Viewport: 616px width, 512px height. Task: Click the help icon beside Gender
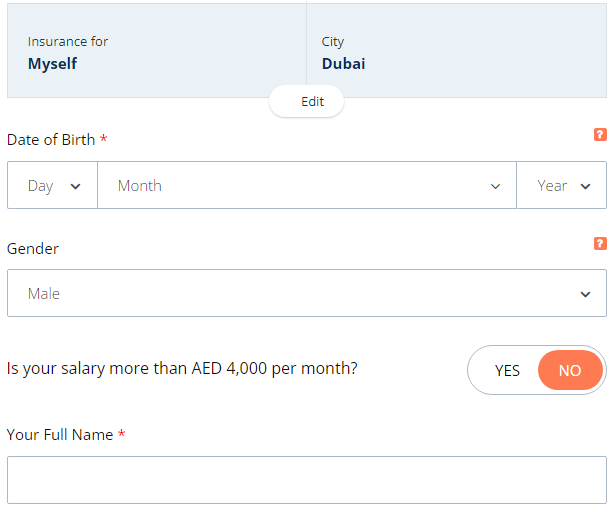600,244
